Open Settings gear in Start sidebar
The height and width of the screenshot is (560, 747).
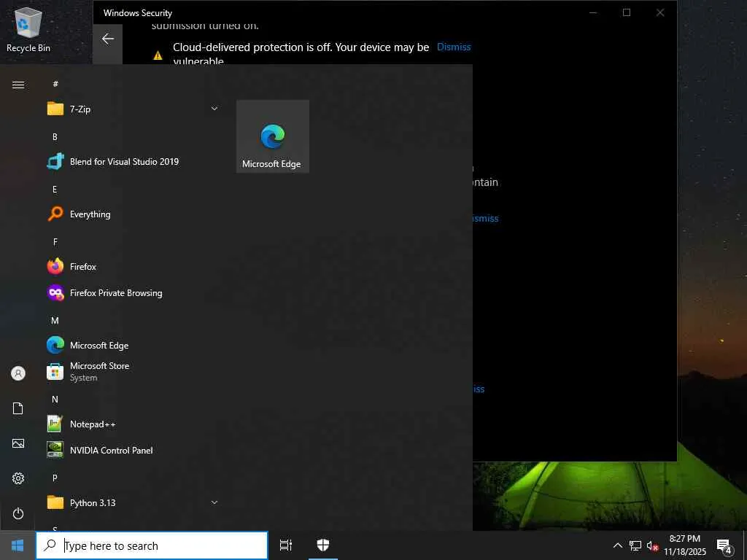pyautogui.click(x=18, y=478)
